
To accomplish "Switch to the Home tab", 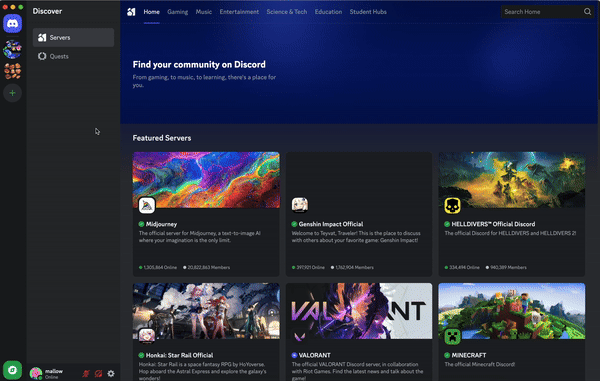I will click(x=152, y=12).
